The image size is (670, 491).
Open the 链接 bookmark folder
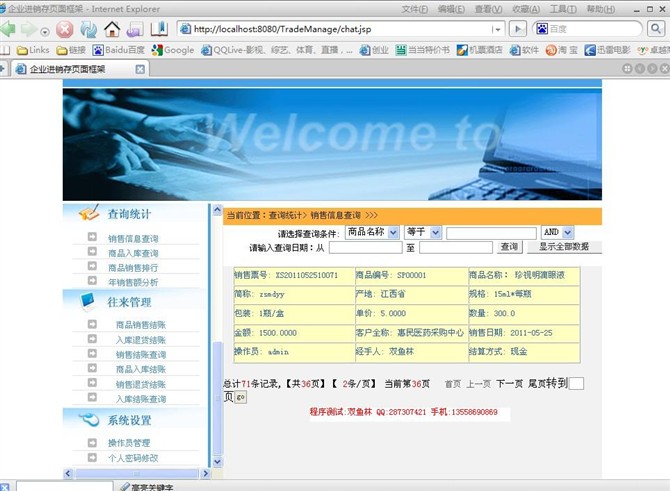(71, 50)
